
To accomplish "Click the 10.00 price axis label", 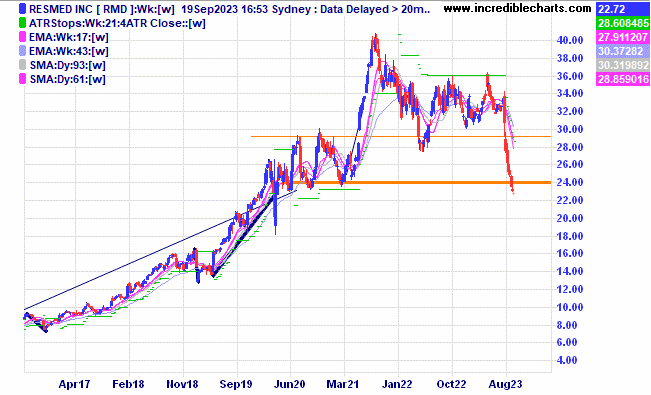I will [x=570, y=307].
